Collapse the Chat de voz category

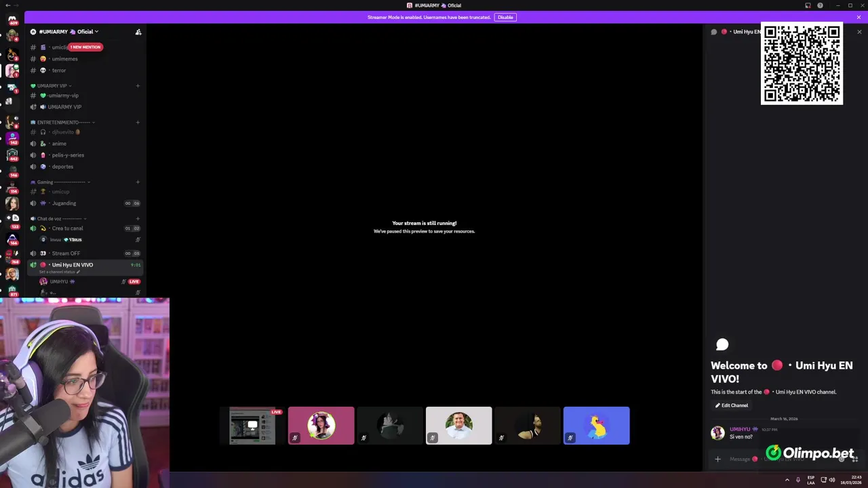(x=58, y=219)
